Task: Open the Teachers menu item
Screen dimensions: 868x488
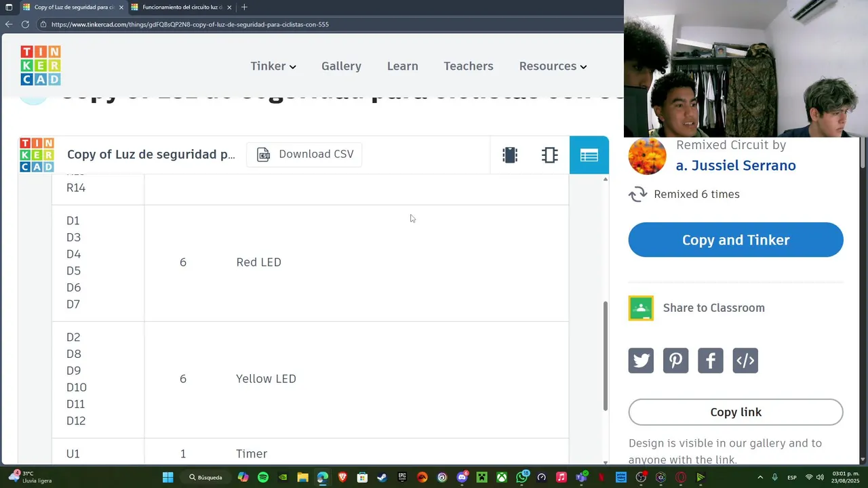Action: coord(469,66)
